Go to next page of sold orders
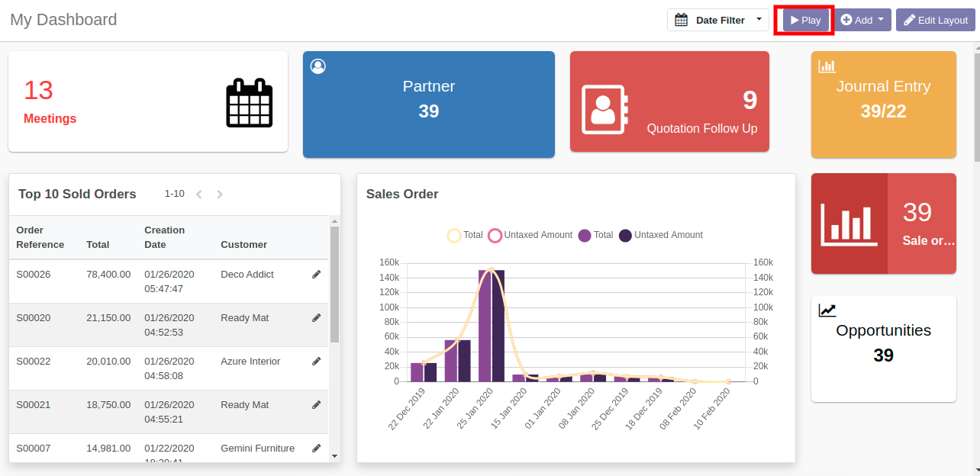 click(x=220, y=195)
